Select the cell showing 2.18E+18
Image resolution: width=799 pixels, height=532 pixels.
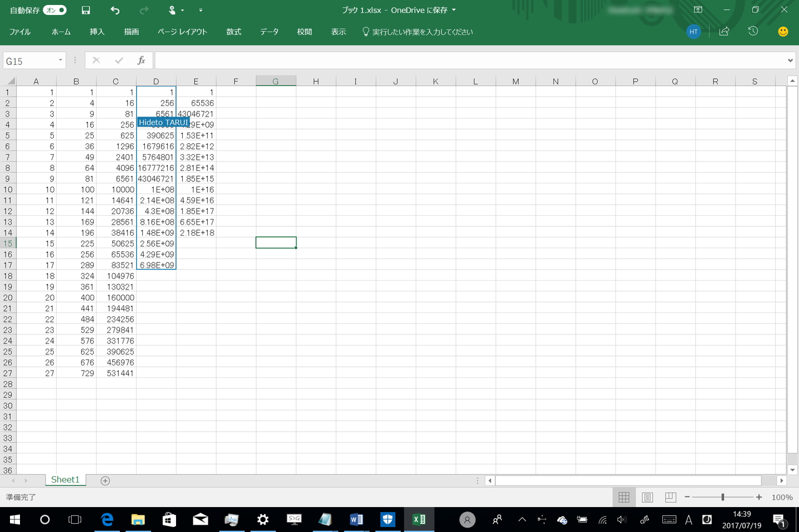pos(196,233)
